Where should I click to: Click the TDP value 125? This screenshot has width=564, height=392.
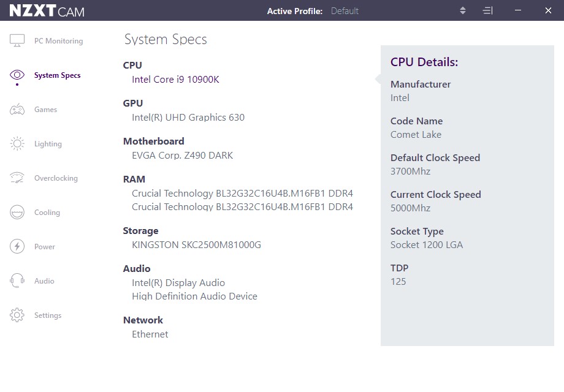click(x=398, y=281)
